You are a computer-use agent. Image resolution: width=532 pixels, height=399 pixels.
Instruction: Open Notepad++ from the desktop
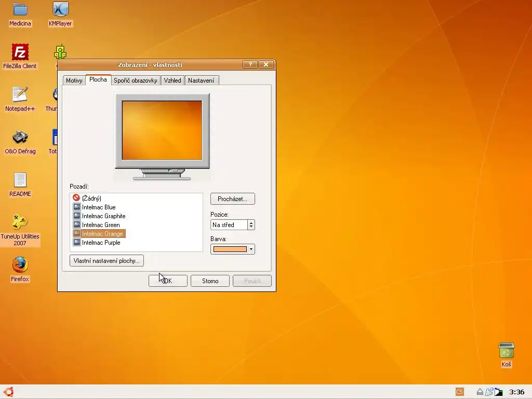tap(20, 95)
